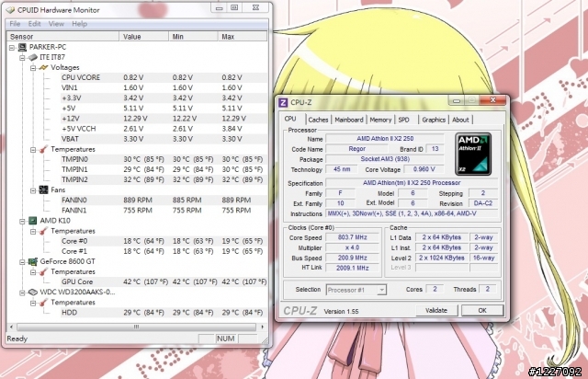
Task: Select the TMPIN0 temperature row
Action: coord(164,159)
